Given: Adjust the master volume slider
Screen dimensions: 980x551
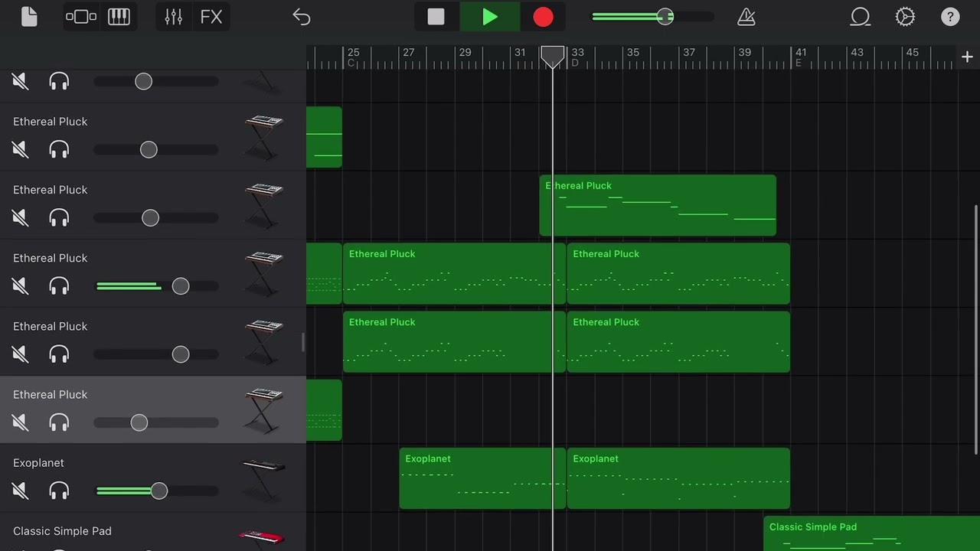Looking at the screenshot, I should click(x=652, y=17).
